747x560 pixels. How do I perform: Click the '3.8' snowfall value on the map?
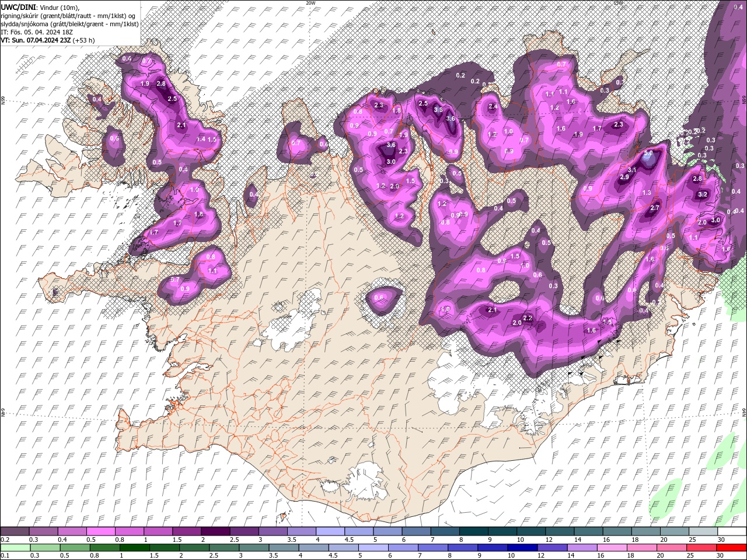click(x=438, y=110)
